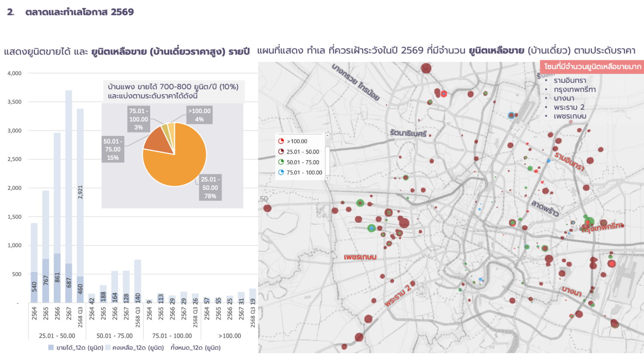Click the 15% dark orange pie slice
644x360 pixels.
click(159, 143)
